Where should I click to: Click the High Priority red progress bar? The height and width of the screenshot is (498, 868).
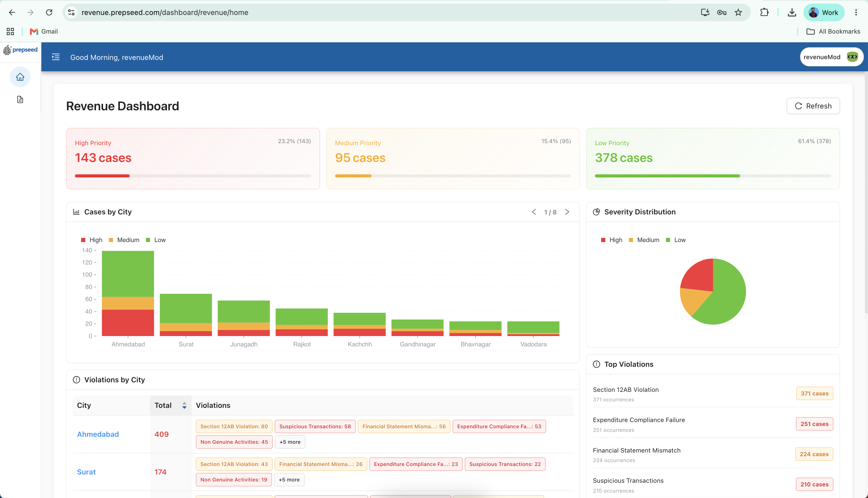tap(102, 176)
